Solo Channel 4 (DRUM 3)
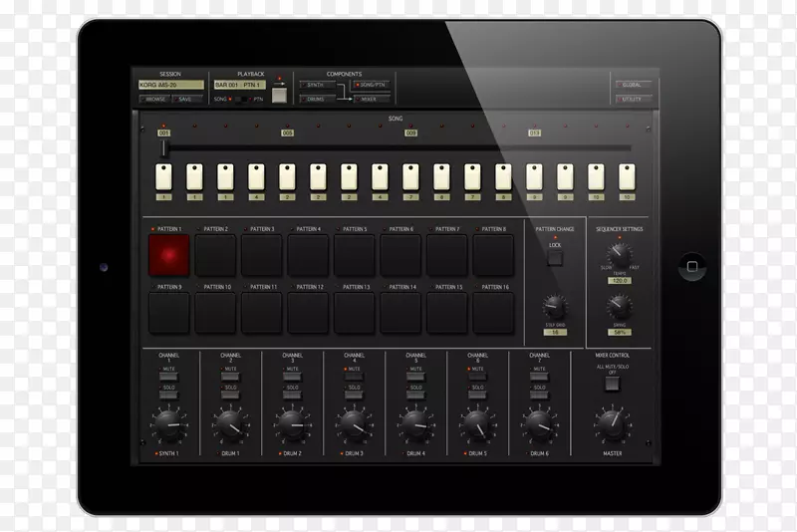The width and height of the screenshot is (797, 532). [354, 395]
